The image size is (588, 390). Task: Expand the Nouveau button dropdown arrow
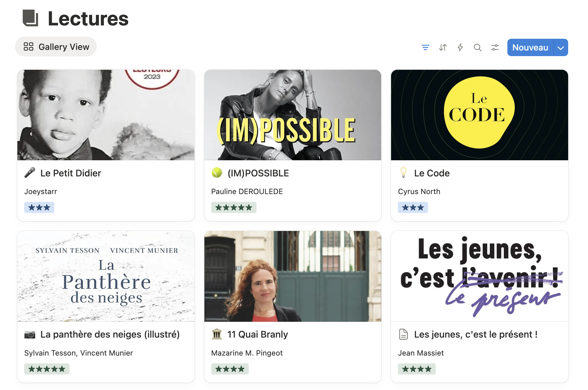(x=560, y=48)
